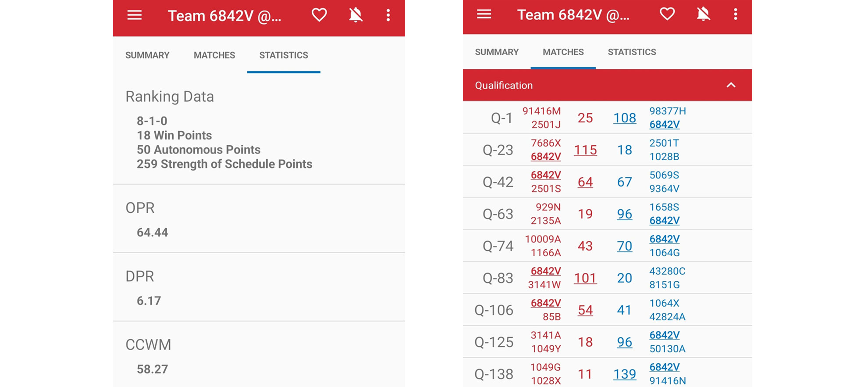
Task: Toggle notification bell on right screen
Action: coord(703,14)
